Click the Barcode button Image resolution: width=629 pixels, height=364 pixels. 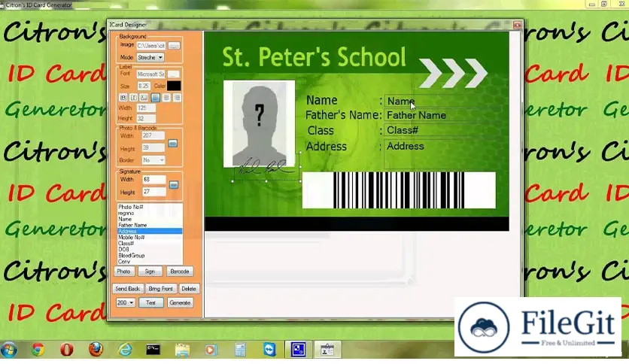(x=179, y=271)
